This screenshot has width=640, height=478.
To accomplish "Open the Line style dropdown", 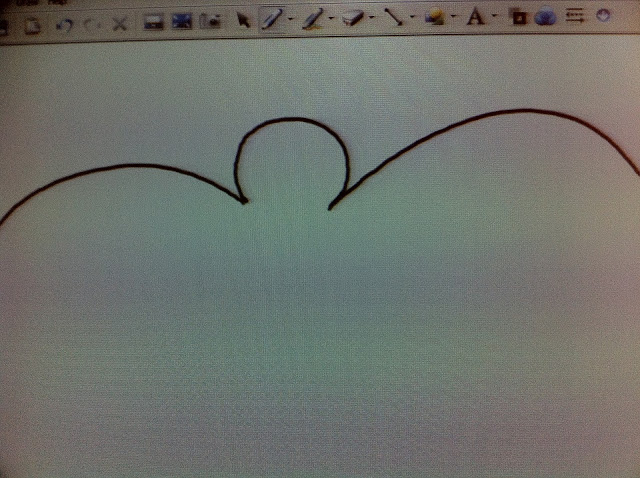I will pos(412,17).
